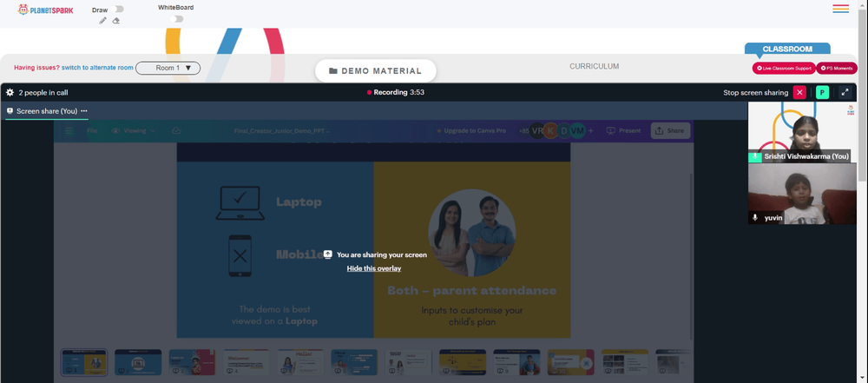This screenshot has height=383, width=868.
Task: Click Hide this overlay link
Action: pos(373,268)
